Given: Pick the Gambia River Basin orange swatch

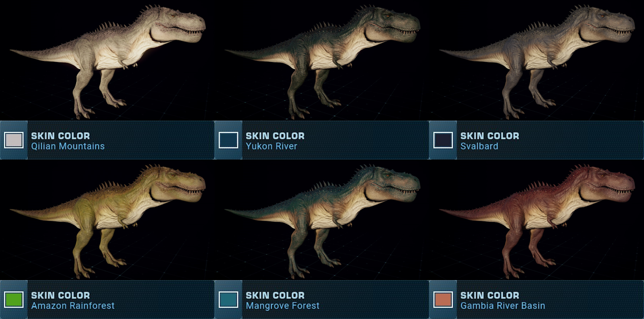Looking at the screenshot, I should [x=443, y=300].
